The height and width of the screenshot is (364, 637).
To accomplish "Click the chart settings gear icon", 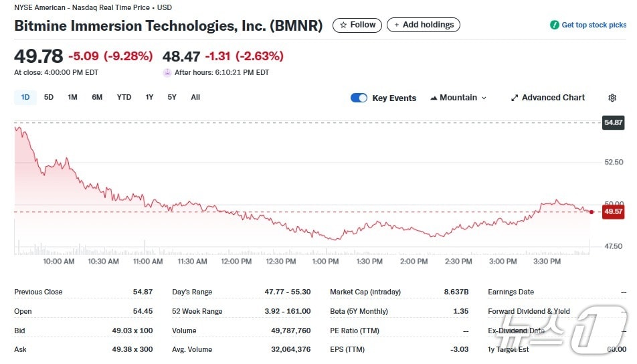I will click(x=612, y=98).
